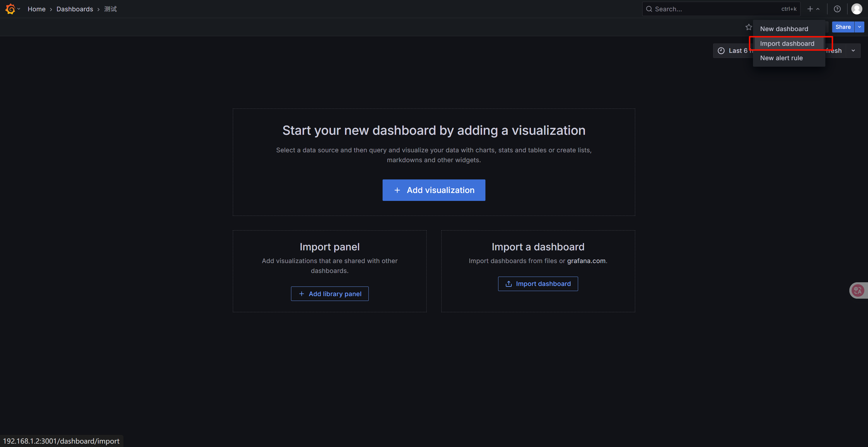Click the translate floating widget icon
Image resolution: width=868 pixels, height=447 pixels.
pyautogui.click(x=858, y=290)
